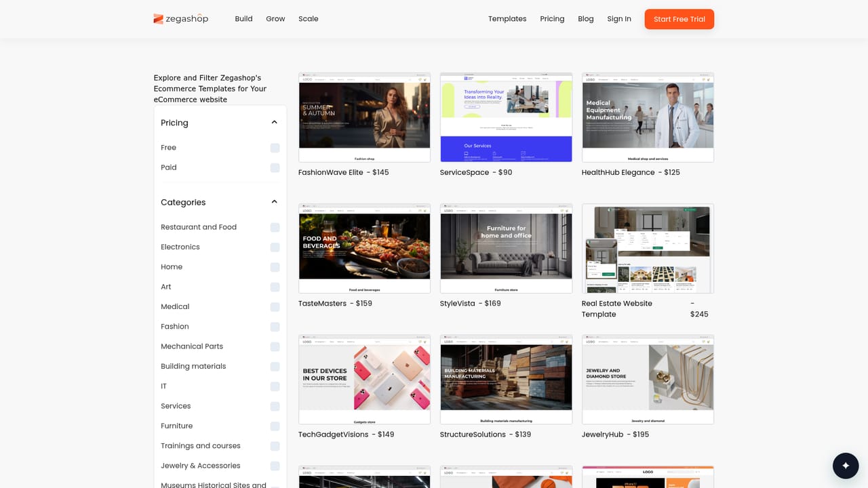Image resolution: width=868 pixels, height=488 pixels.
Task: Tick the IT category checkbox
Action: [x=275, y=386]
